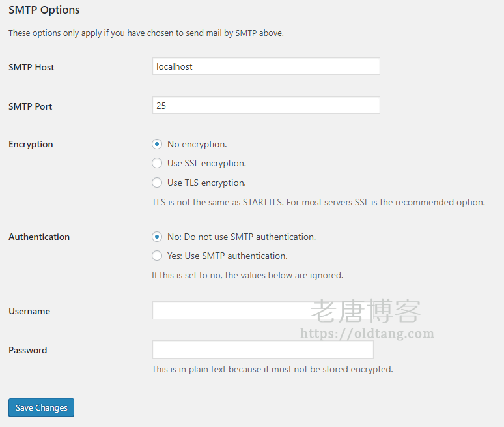
Task: Click the Password label text
Action: tap(28, 350)
